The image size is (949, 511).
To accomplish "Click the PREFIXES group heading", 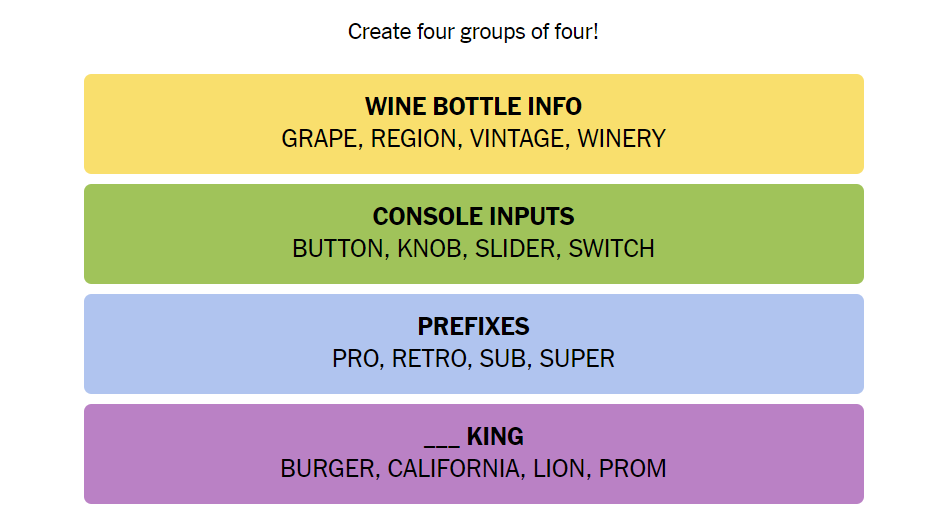I will [473, 326].
